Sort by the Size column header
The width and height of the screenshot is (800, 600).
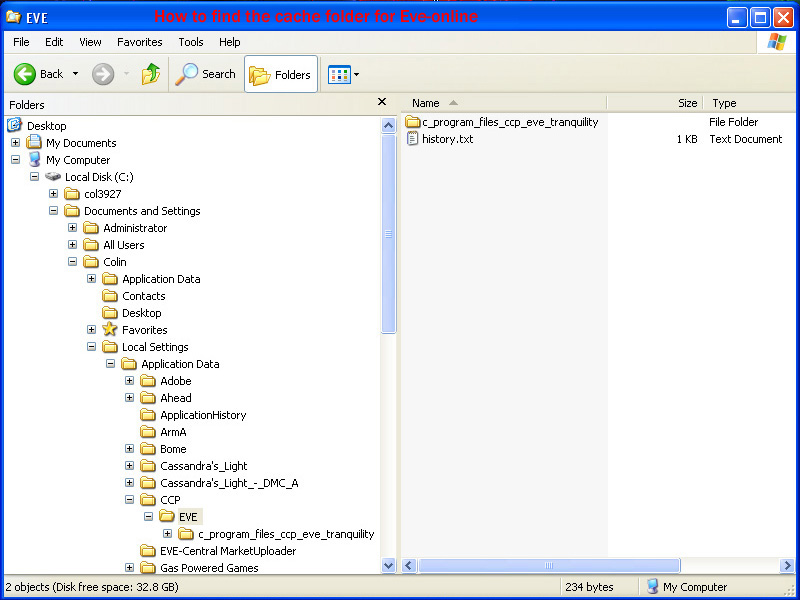coord(655,103)
